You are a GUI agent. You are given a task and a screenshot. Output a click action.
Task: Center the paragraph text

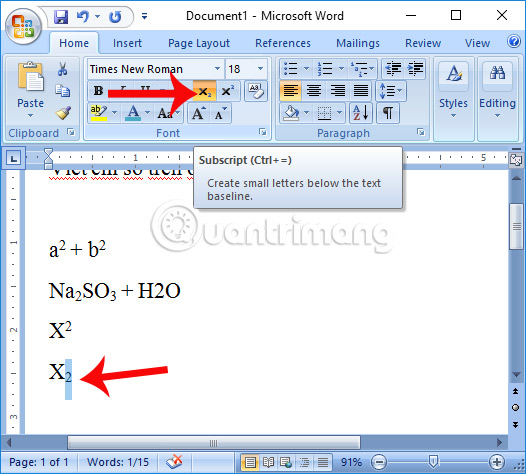pyautogui.click(x=314, y=91)
